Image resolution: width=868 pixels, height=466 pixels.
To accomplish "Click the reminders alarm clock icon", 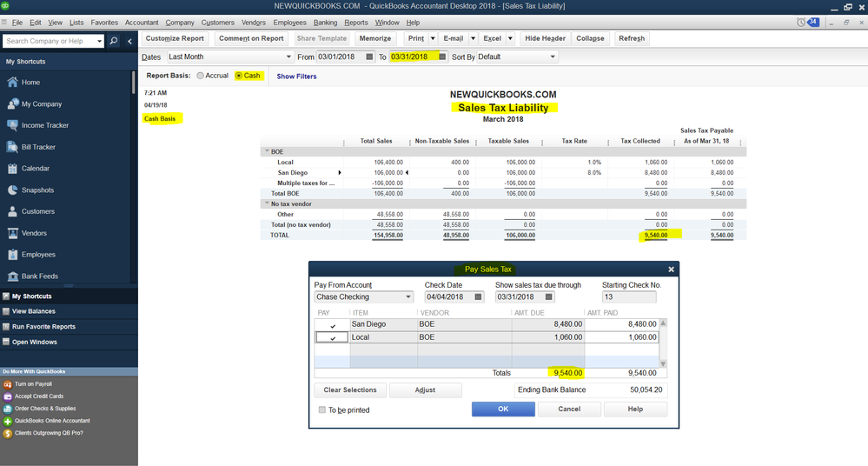I will pos(801,22).
